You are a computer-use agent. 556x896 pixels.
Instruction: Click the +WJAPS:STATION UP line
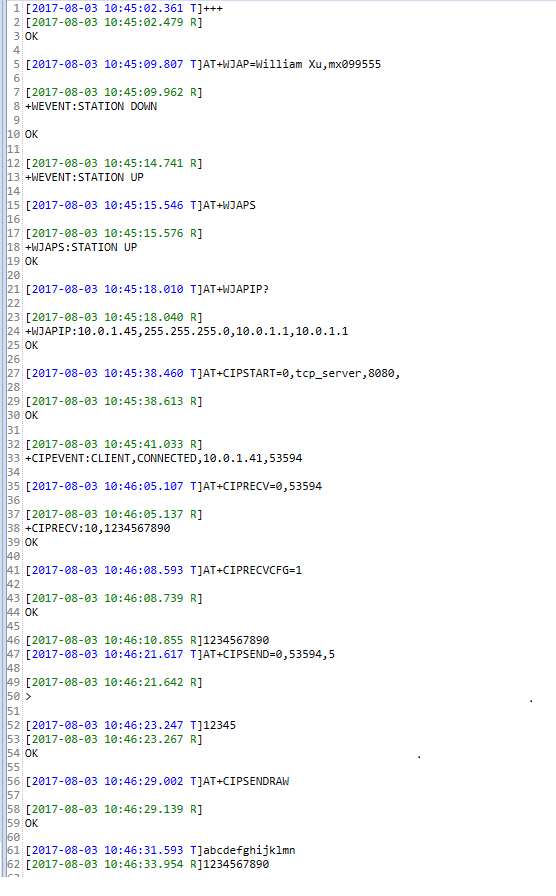coord(81,247)
